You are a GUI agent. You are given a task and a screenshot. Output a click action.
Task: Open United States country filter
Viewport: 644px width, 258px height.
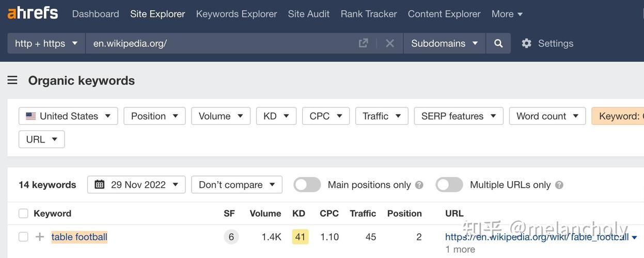(x=68, y=116)
